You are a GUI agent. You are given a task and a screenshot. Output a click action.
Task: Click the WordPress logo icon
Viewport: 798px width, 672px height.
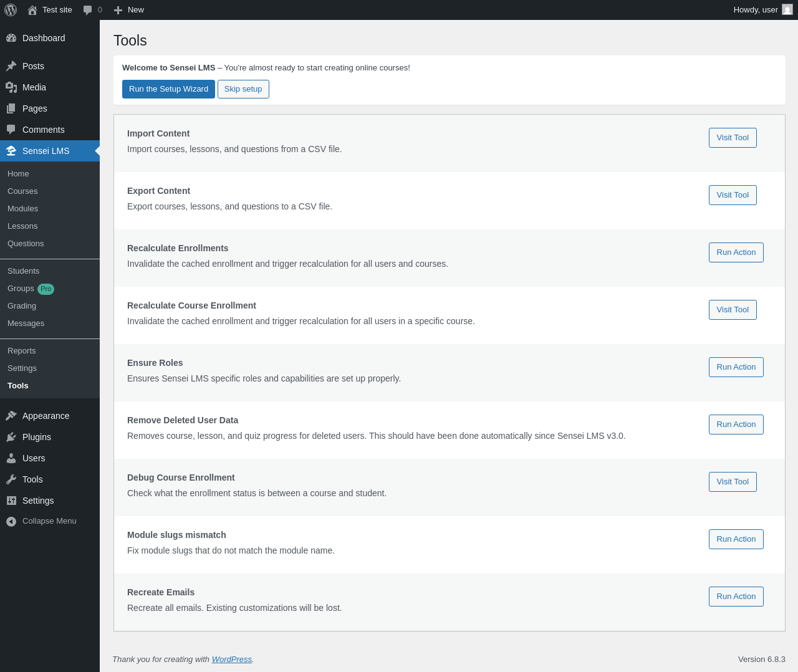point(11,10)
